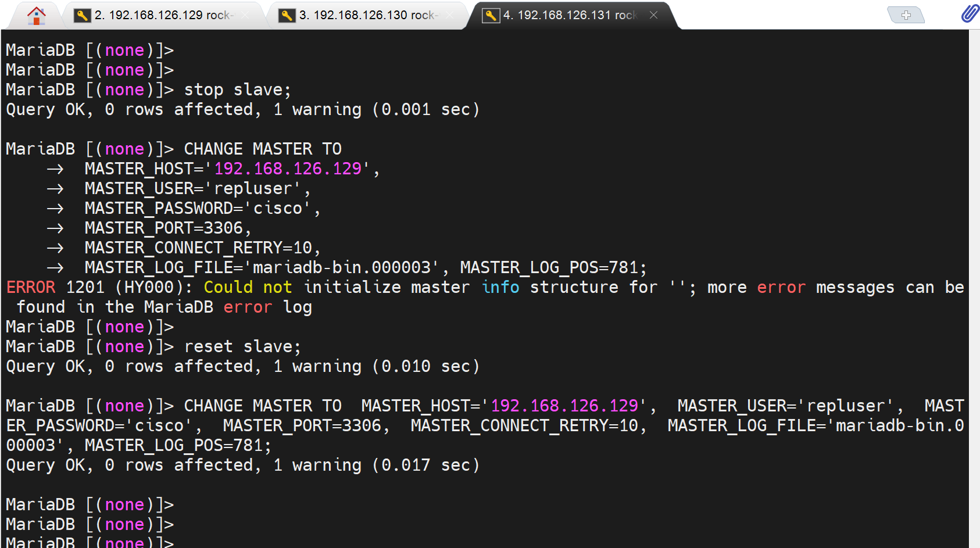Viewport: 980px width, 548px height.
Task: Click the 'stop slave;' command text
Action: tap(237, 90)
